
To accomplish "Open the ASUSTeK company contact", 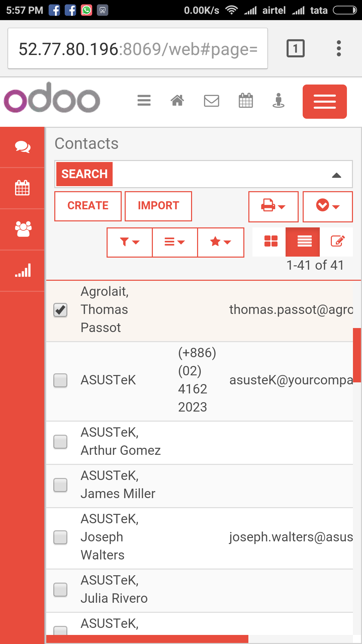I will (x=108, y=380).
